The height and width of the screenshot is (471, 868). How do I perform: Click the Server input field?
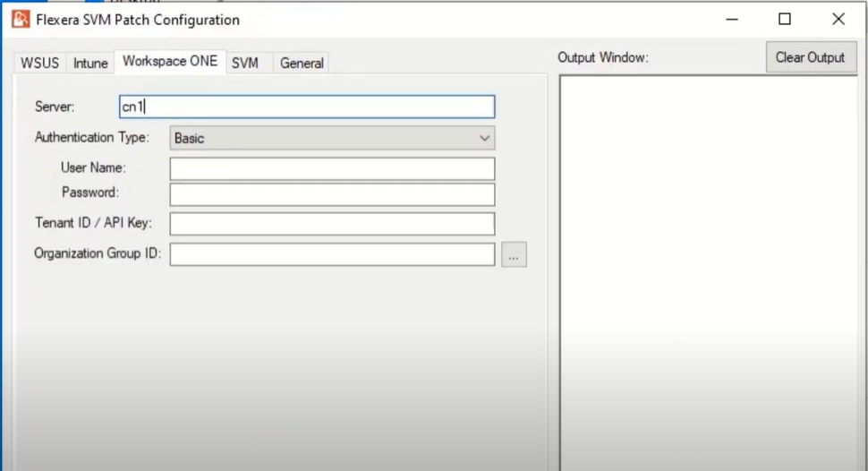point(307,107)
